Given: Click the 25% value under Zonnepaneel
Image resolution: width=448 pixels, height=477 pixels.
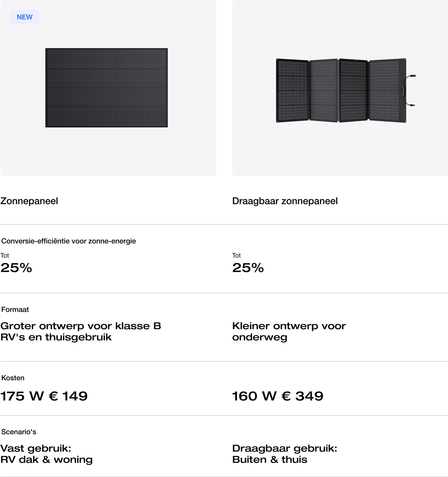Looking at the screenshot, I should click(x=16, y=268).
